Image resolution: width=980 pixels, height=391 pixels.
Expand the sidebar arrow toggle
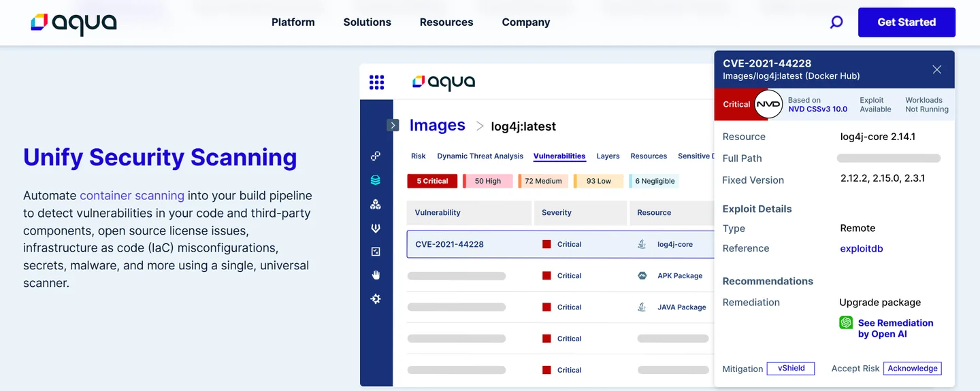[393, 125]
